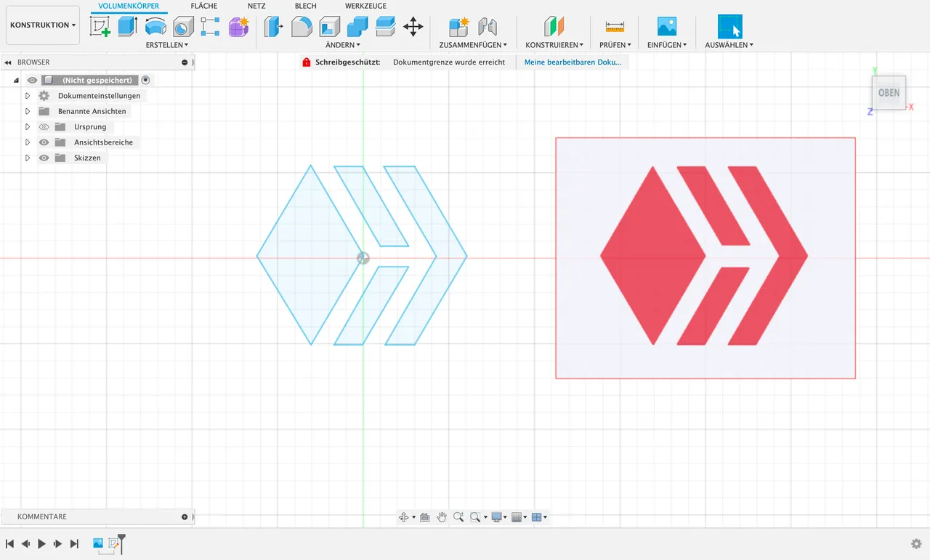930x560 pixels.
Task: Activate the root component radio button
Action: (x=146, y=80)
